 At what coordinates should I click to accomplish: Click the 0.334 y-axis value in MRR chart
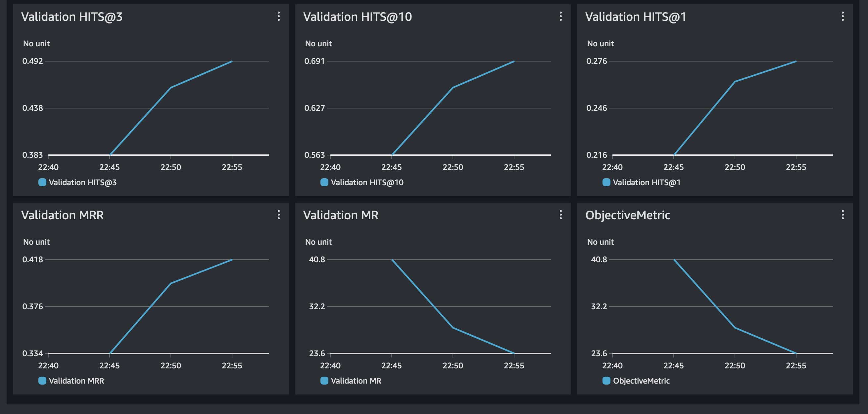33,353
